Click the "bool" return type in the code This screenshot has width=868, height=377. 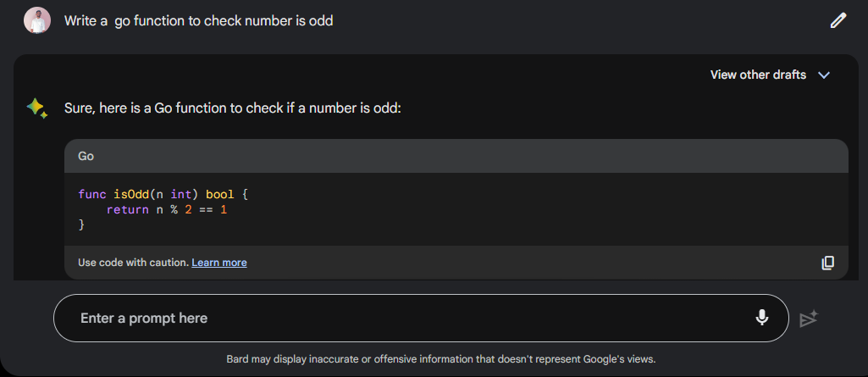[219, 194]
